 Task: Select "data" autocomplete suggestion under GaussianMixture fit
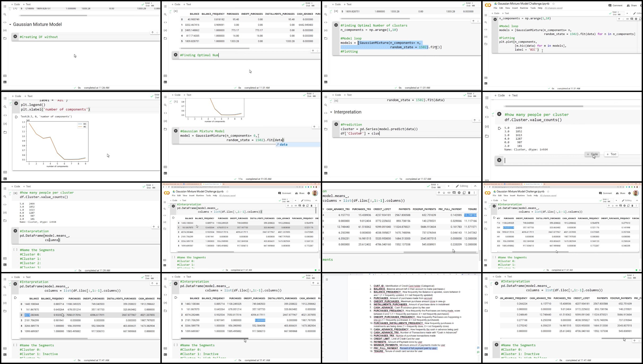(x=298, y=144)
